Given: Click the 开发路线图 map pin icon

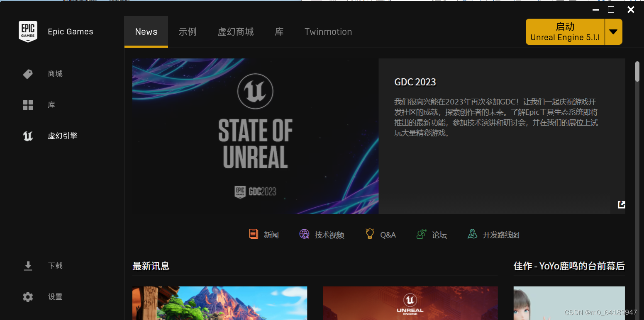Looking at the screenshot, I should 472,234.
